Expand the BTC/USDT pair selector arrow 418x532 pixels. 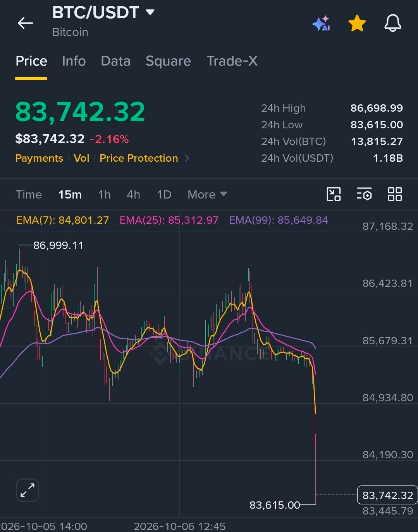coord(150,12)
